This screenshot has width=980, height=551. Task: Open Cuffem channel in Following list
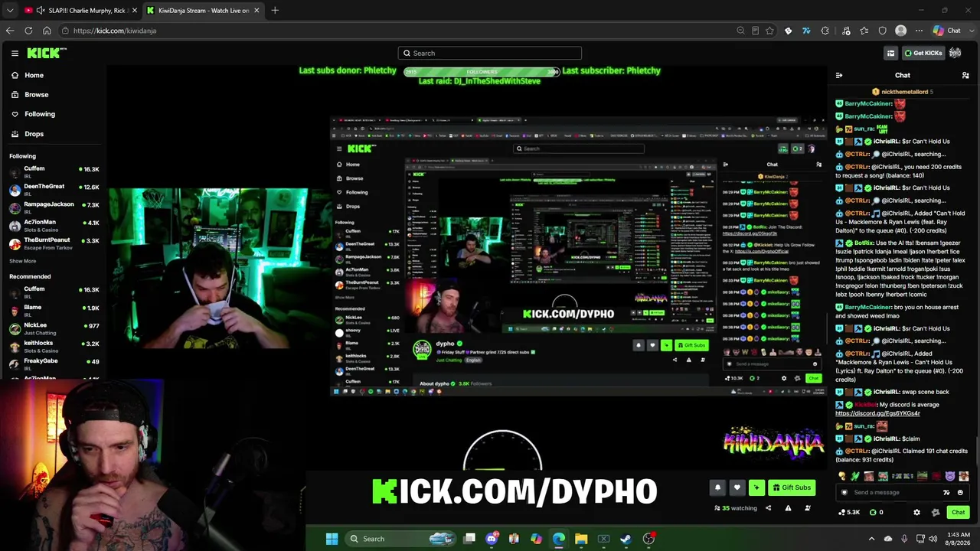point(53,171)
